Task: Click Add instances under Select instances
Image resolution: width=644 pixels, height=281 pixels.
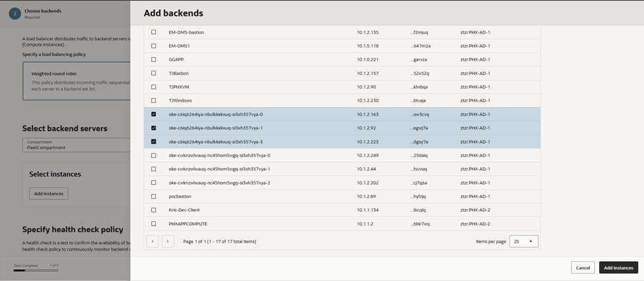Action: point(49,193)
